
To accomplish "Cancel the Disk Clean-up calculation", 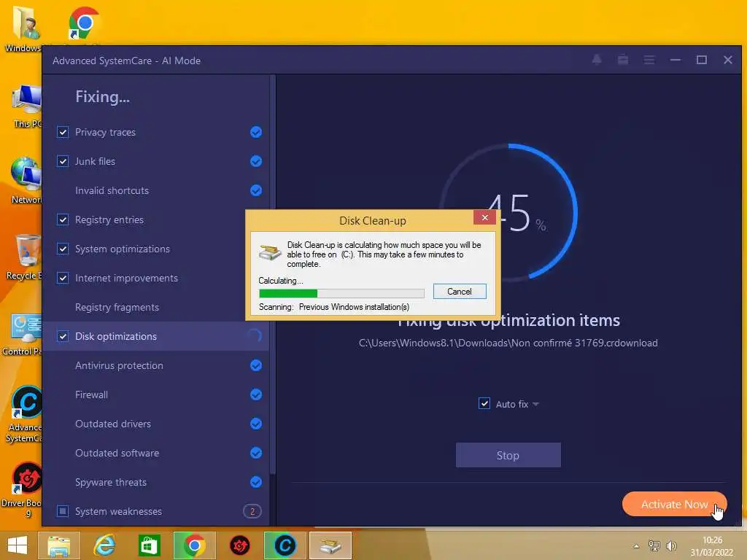I will click(460, 292).
